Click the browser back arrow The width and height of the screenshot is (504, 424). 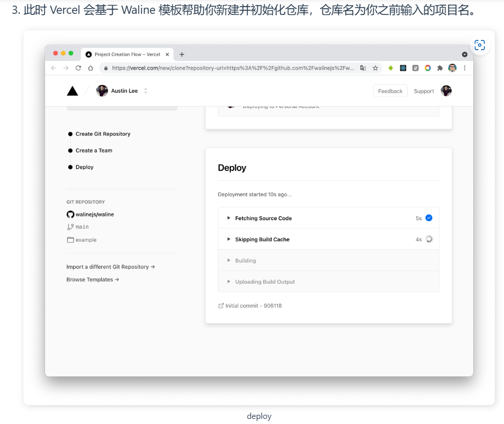tap(54, 68)
